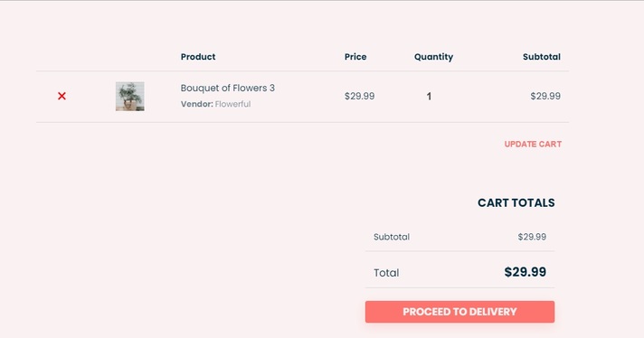The image size is (644, 338).
Task: Click the item price $29.99 in Price column
Action: 359,97
